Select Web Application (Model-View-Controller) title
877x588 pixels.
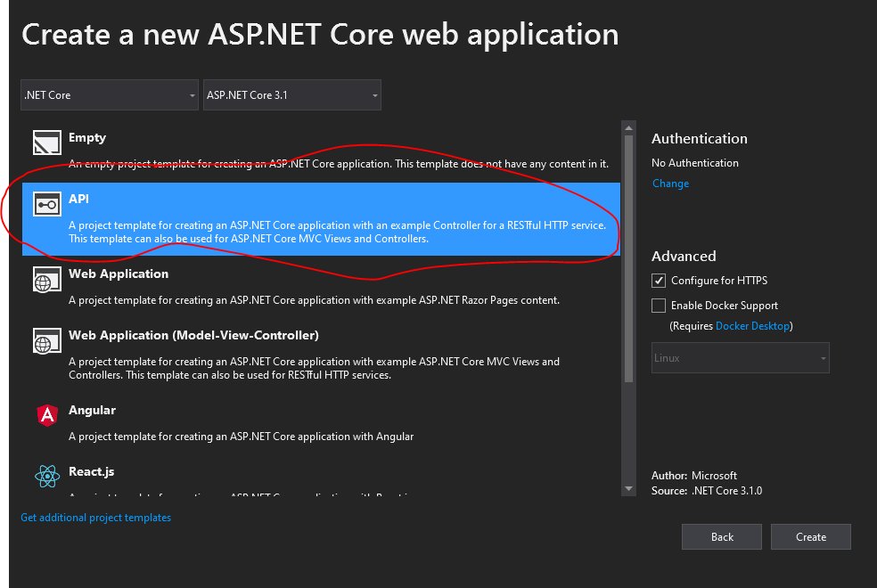tap(193, 335)
